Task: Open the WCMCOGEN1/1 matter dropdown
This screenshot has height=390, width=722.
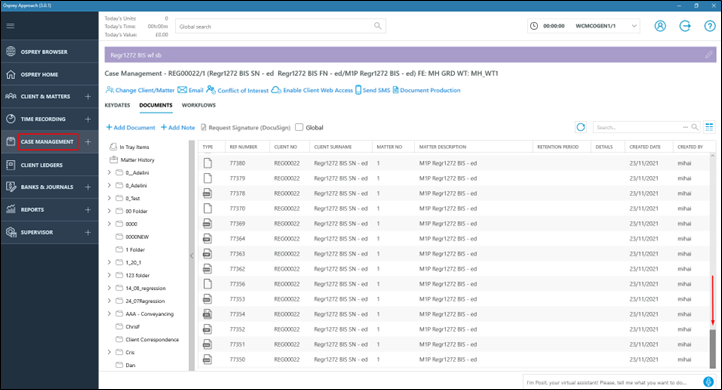Action: pos(634,26)
